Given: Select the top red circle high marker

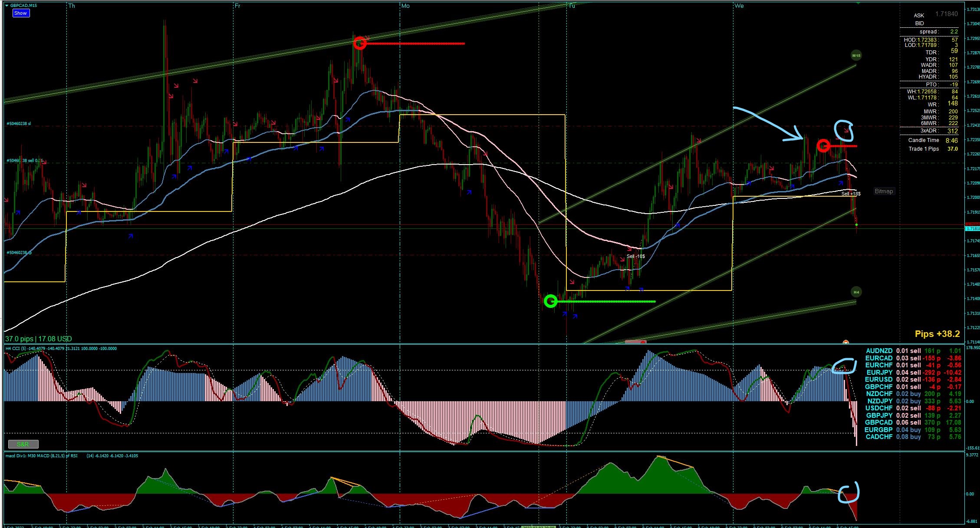Looking at the screenshot, I should 360,43.
